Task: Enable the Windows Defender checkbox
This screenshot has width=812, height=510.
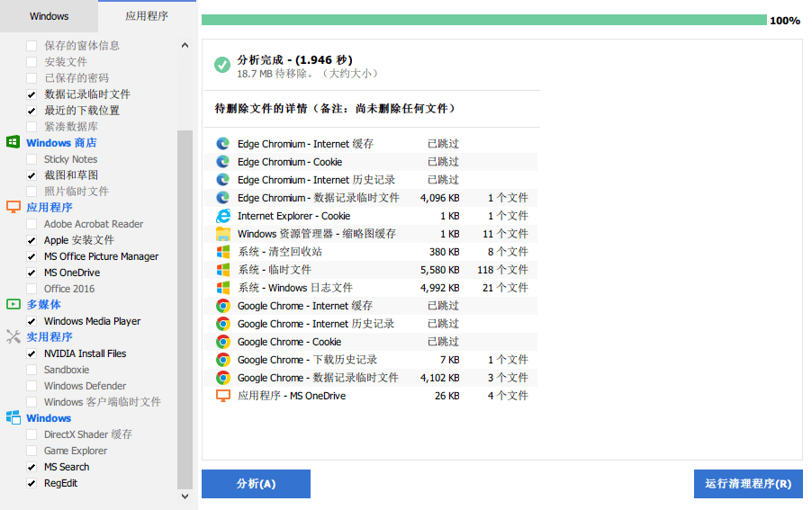Action: 32,386
